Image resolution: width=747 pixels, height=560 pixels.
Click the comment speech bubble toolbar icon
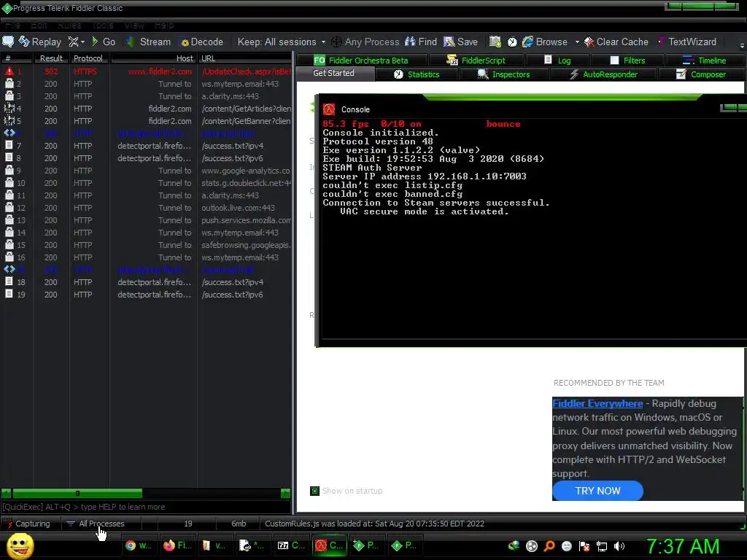pyautogui.click(x=8, y=42)
